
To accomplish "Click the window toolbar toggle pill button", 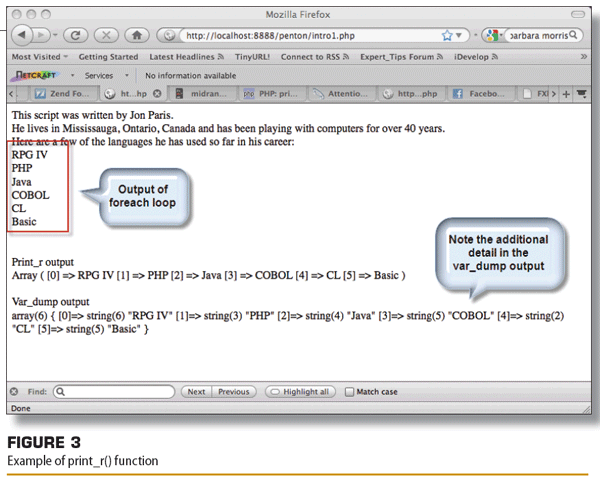I will click(578, 14).
